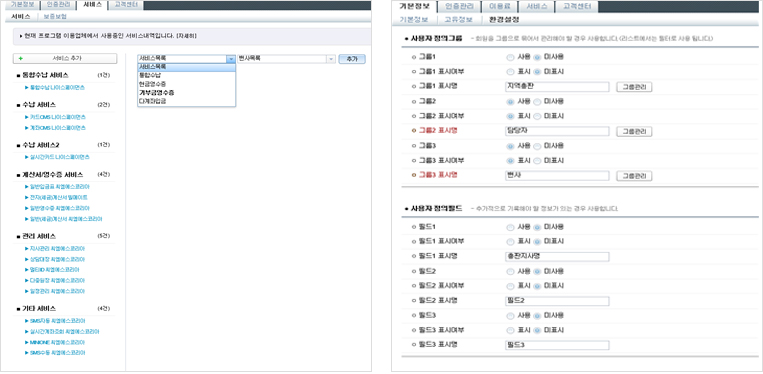This screenshot has width=763, height=374.
Task: Choose 현금영수증 from the open dropdown list
Action: [x=186, y=84]
